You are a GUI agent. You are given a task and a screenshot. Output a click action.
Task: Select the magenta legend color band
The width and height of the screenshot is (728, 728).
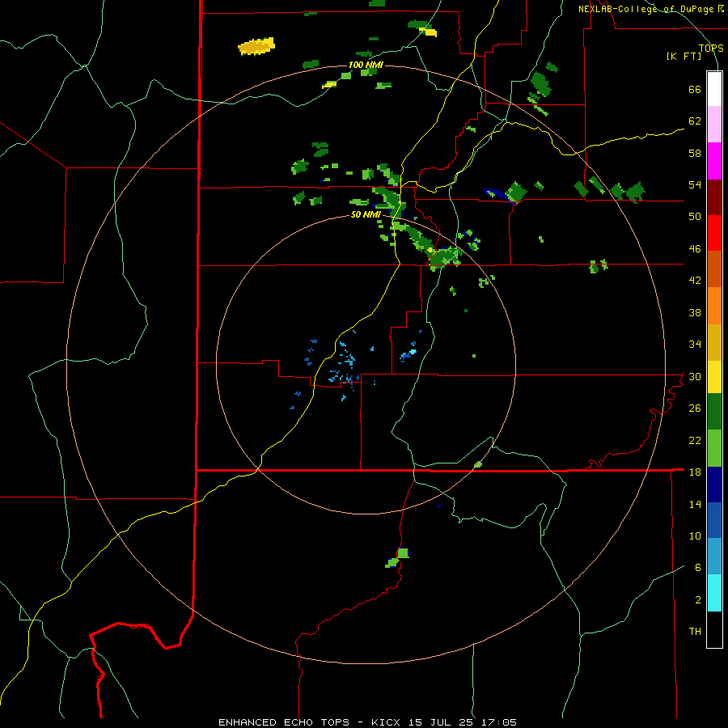click(x=714, y=161)
